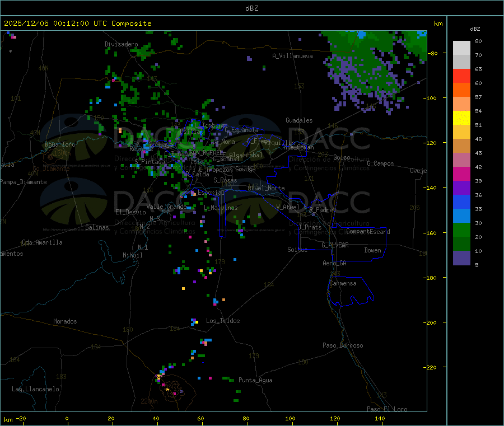Click the Algarrobal label

[246, 155]
